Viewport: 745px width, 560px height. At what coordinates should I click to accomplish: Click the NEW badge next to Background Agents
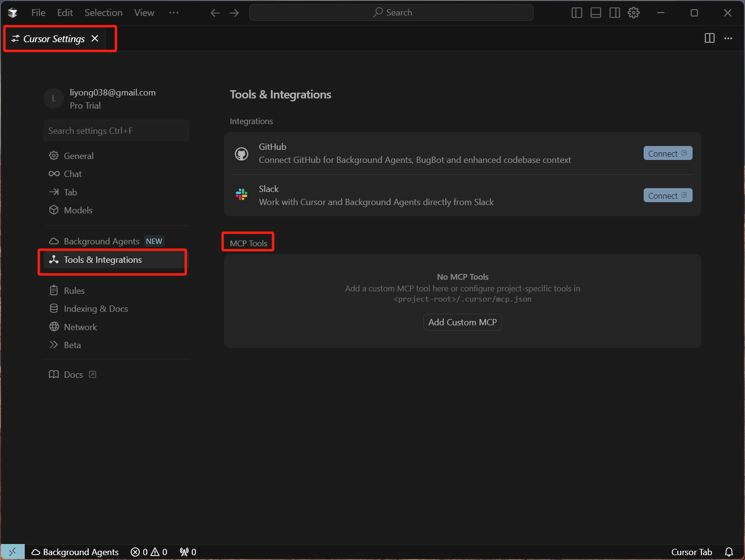coord(154,241)
